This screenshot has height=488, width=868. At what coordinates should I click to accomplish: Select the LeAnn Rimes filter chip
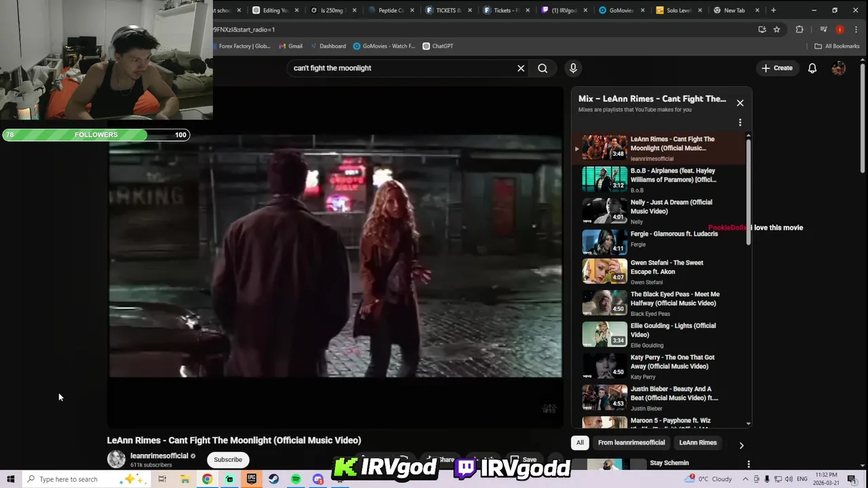(698, 443)
